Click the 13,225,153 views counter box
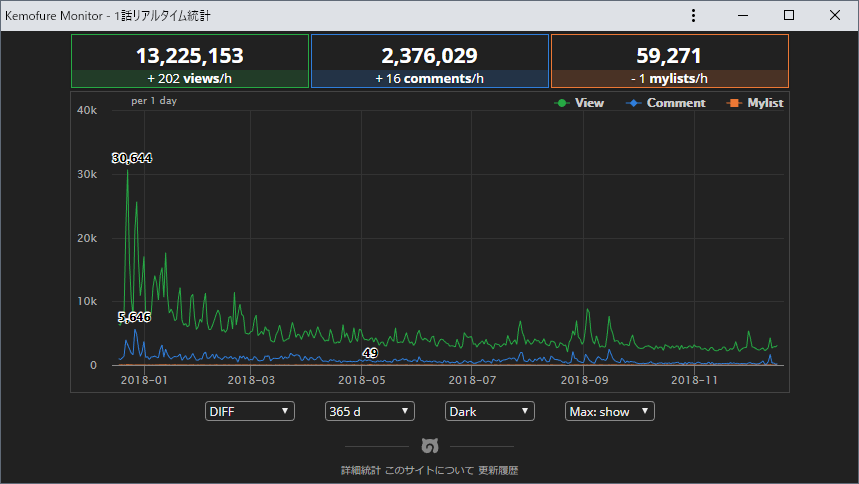Image resolution: width=859 pixels, height=484 pixels. [x=190, y=61]
